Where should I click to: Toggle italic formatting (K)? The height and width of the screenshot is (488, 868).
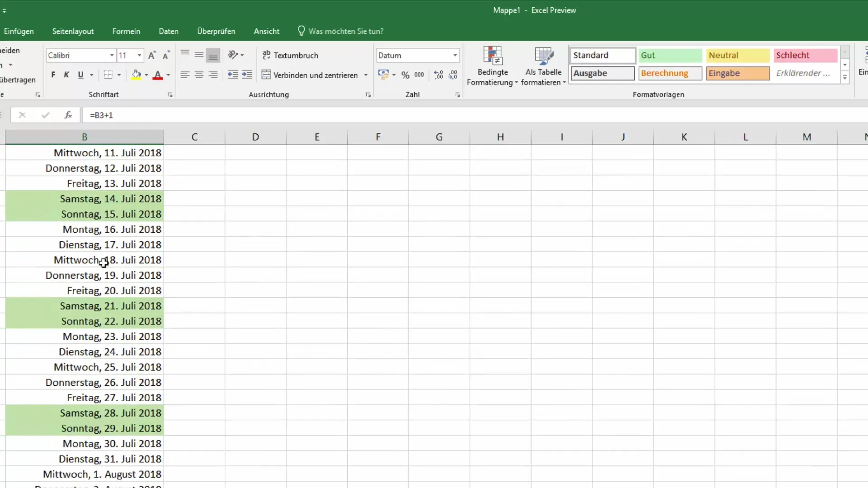tap(66, 75)
